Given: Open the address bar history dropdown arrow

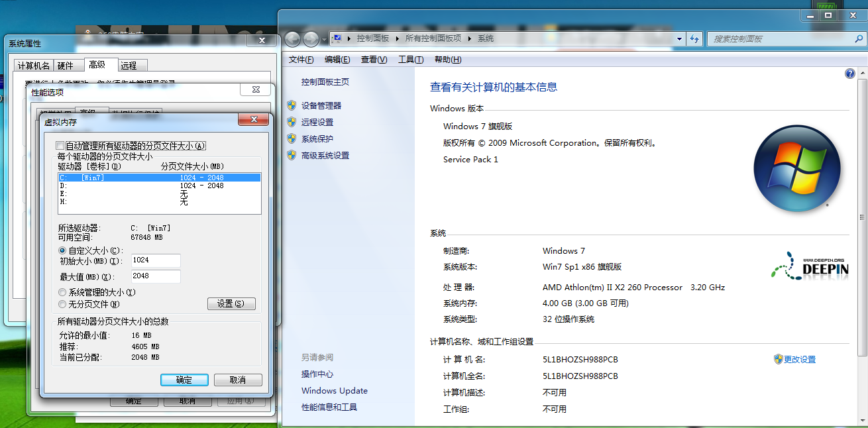Looking at the screenshot, I should pyautogui.click(x=678, y=39).
